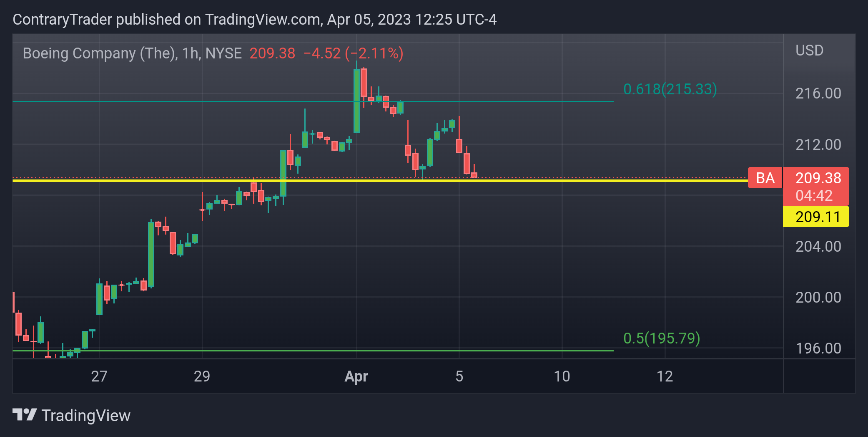Click the date label 10 on time axis
Screen dimensions: 868x437
tap(562, 376)
